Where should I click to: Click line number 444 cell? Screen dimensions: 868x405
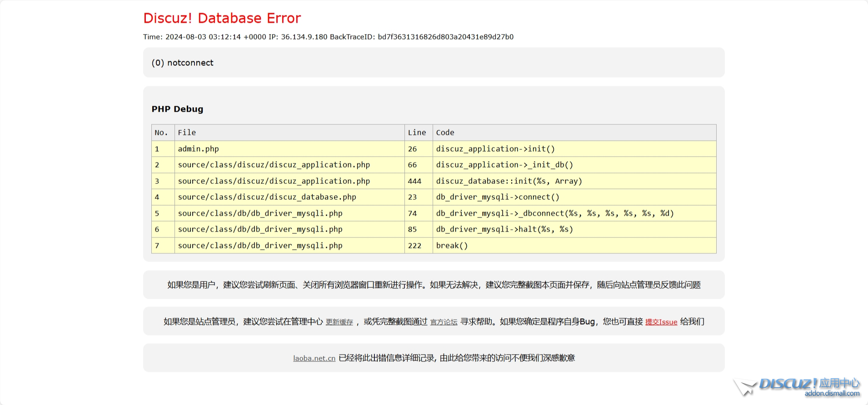click(x=419, y=181)
